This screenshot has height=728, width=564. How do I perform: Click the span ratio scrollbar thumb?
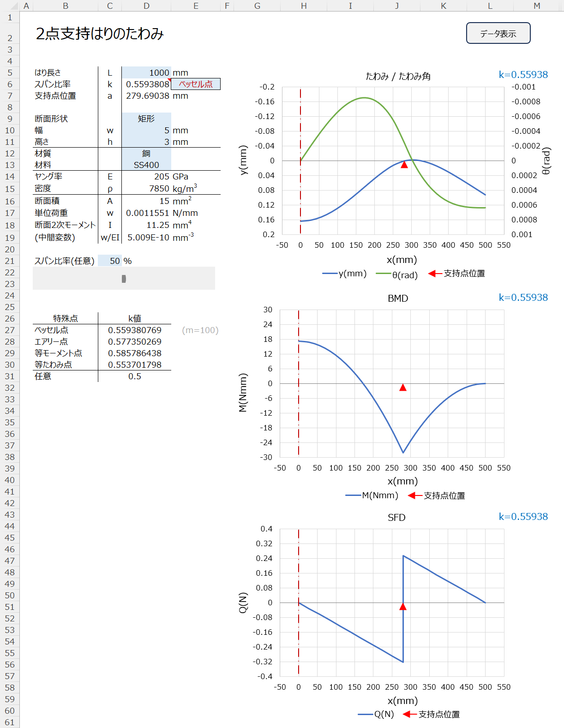pos(124,279)
